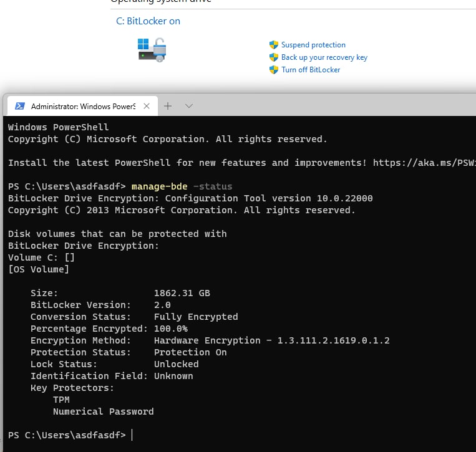The width and height of the screenshot is (476, 452).
Task: Open a new terminal tab with plus
Action: (x=168, y=106)
